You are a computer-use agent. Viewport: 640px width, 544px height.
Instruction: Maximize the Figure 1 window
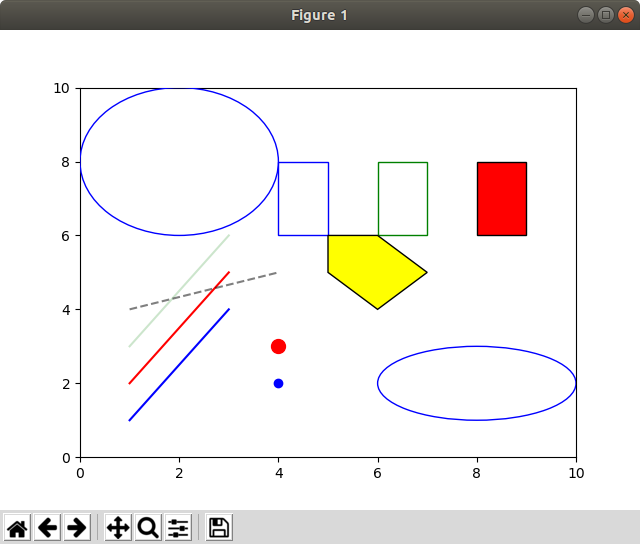pos(606,15)
